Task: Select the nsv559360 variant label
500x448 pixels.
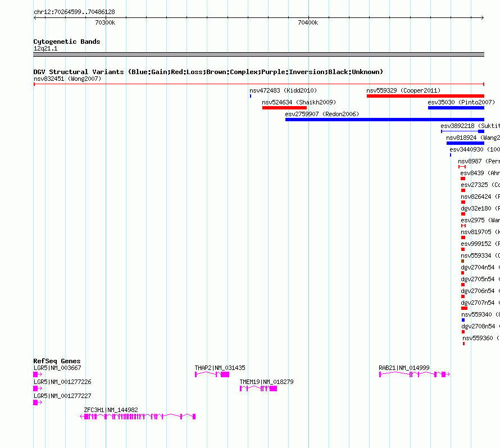Action: coord(481,338)
